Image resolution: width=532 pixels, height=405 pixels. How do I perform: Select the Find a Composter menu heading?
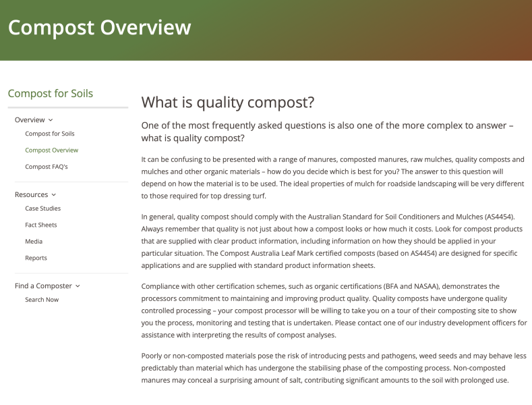coord(43,286)
